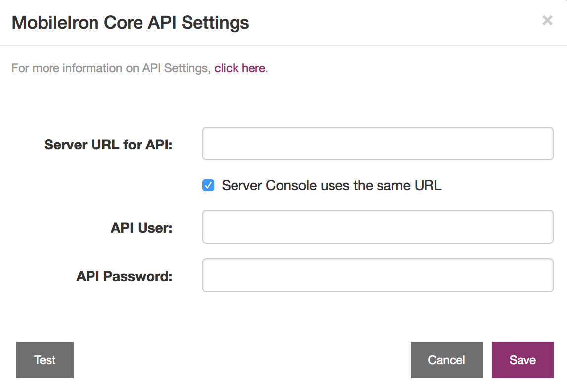Image resolution: width=567 pixels, height=392 pixels.
Task: Click the 'API User:' label
Action: [142, 228]
